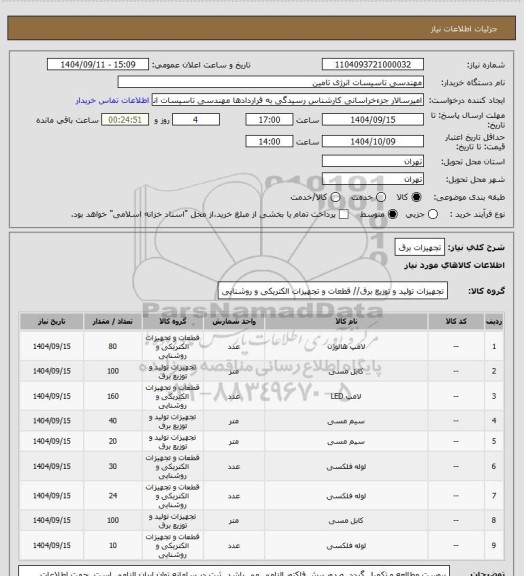This screenshot has height=576, width=524.
Task: Select the لوله فلکسی item in row 7
Action: 346,496
